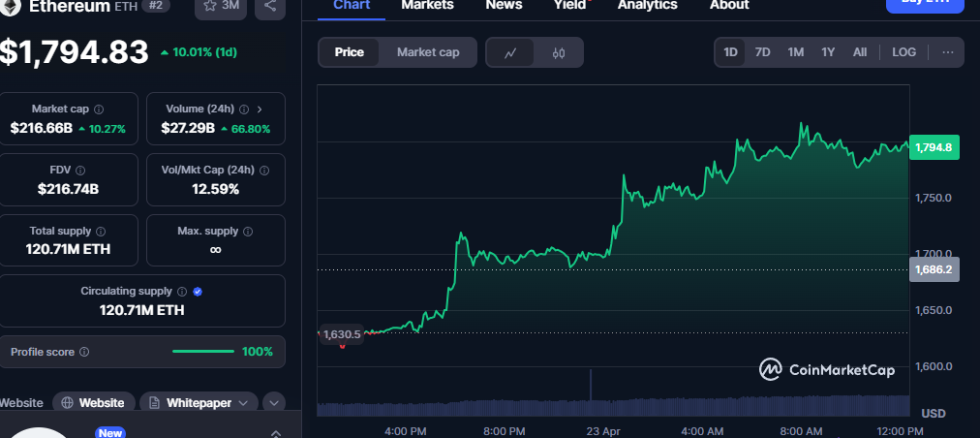The height and width of the screenshot is (438, 980).
Task: Open the Yield tab
Action: (x=570, y=6)
